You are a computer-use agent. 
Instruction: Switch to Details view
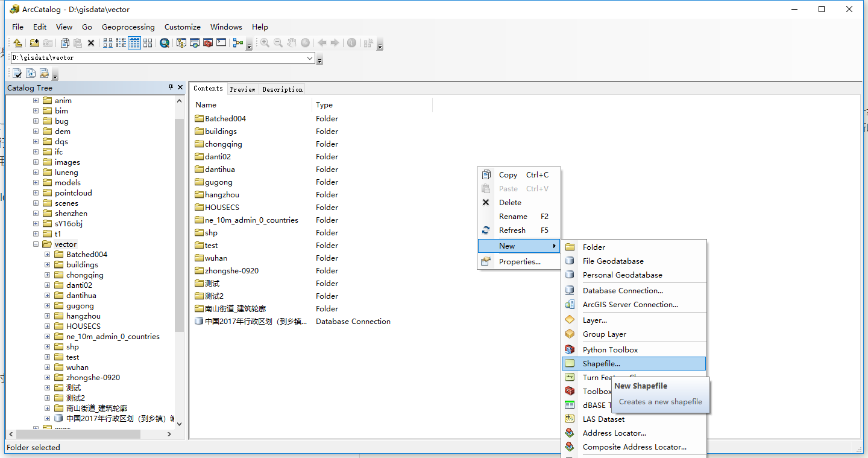134,43
